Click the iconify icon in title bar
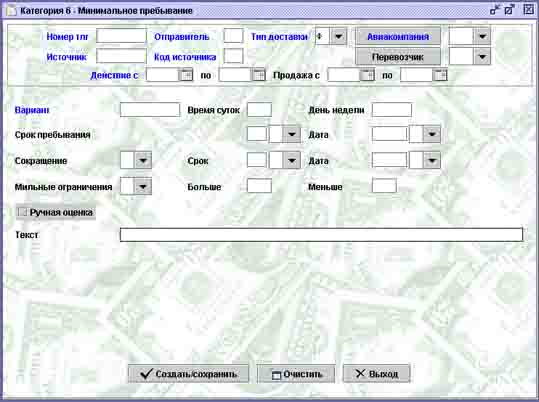 click(495, 10)
